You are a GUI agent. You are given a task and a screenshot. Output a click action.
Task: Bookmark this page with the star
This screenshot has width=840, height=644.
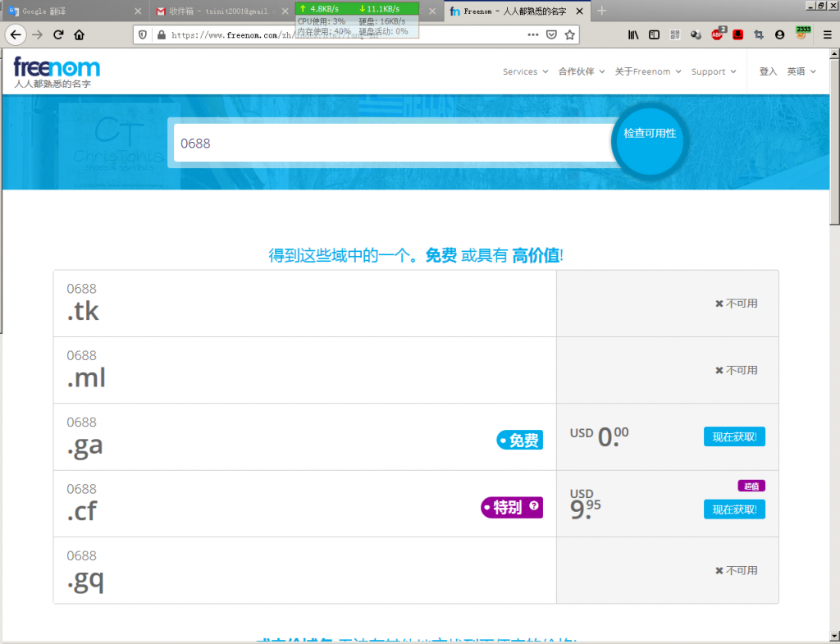569,34
